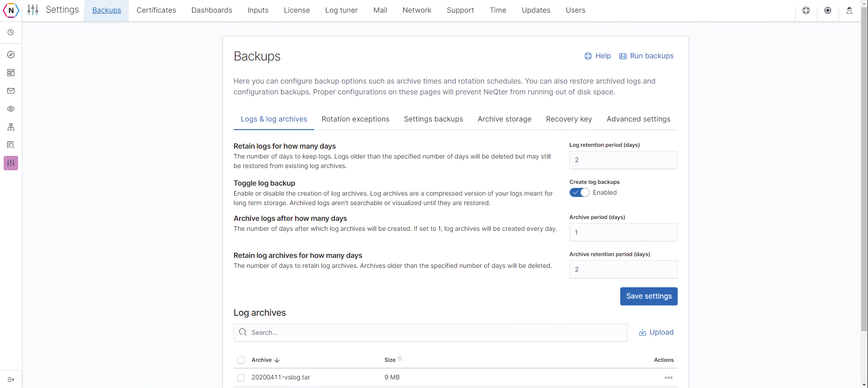Viewport: 868px width, 388px height.
Task: Click the Upload icon near search field
Action: coord(642,332)
